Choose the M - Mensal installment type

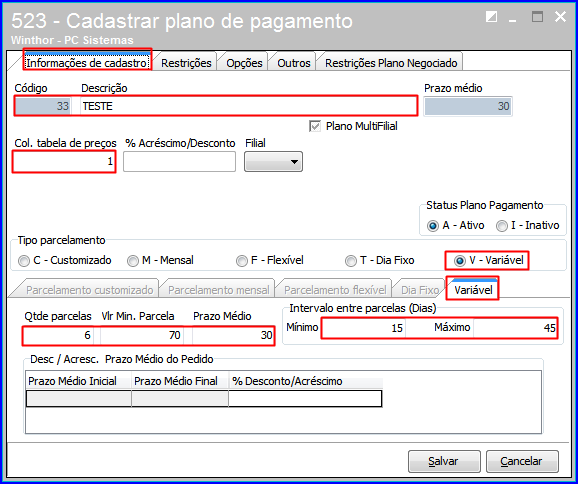(x=132, y=261)
